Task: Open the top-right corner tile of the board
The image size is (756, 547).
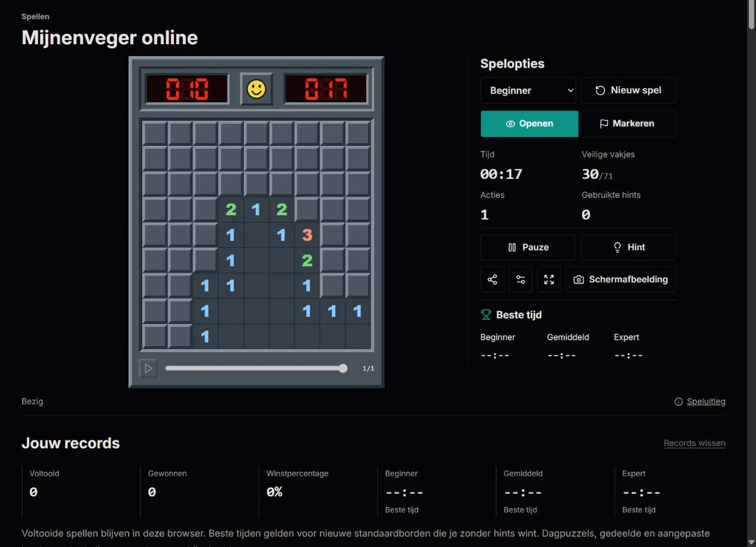Action: tap(358, 134)
